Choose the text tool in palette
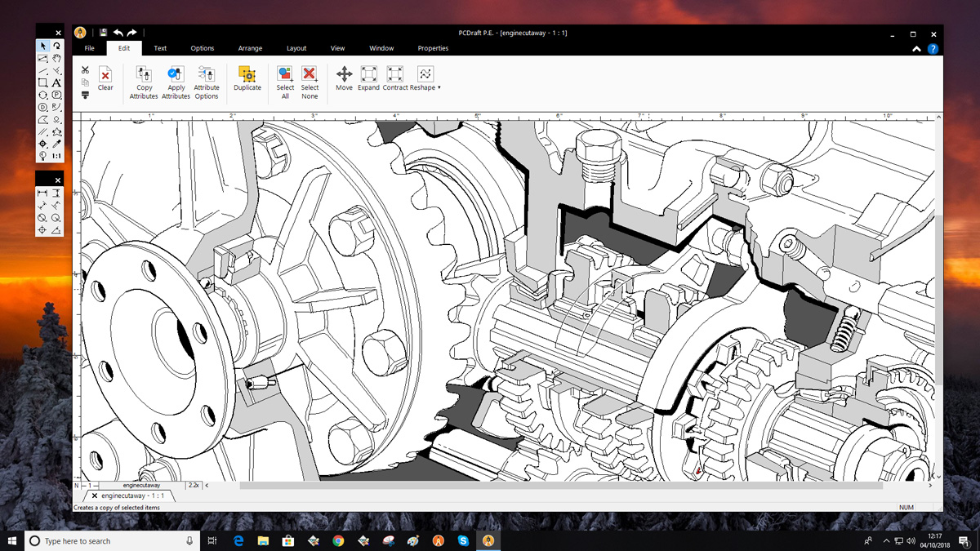Screen dimensions: 980x551 pos(56,83)
